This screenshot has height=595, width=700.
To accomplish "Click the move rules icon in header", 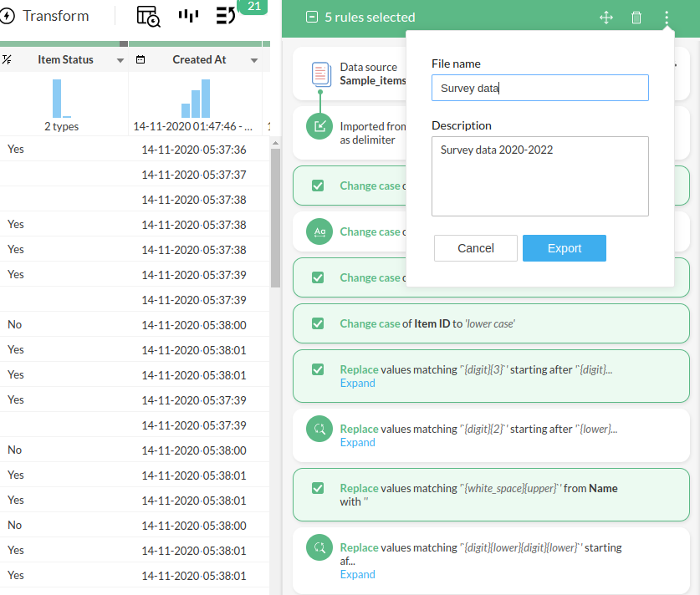I will (606, 18).
